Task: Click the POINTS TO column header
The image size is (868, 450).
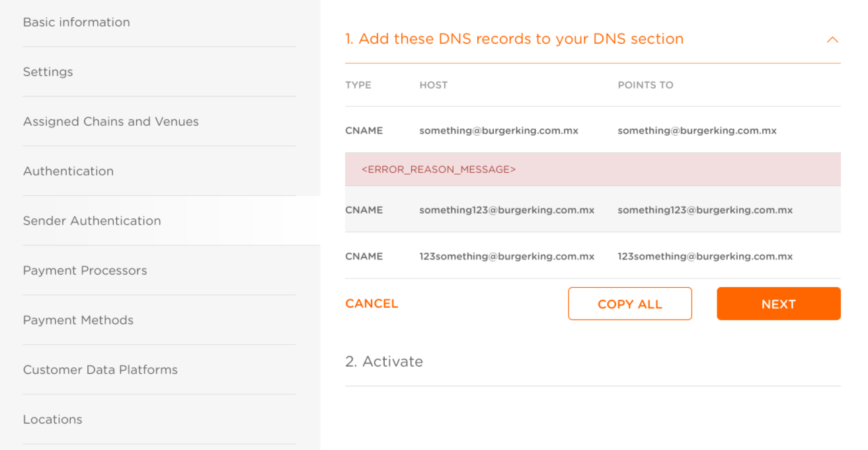Action: coord(645,85)
